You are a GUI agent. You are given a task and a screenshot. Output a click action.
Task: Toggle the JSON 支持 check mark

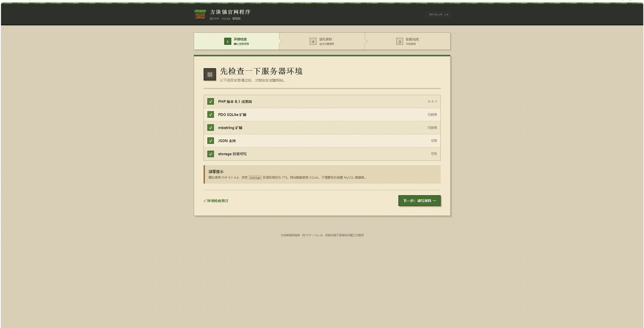click(x=211, y=141)
